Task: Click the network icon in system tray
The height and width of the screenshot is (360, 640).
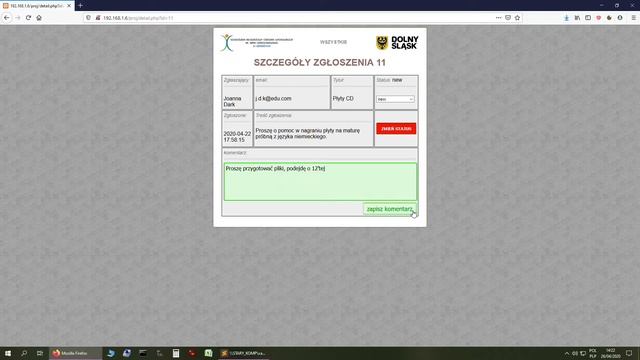Action: 583,353
